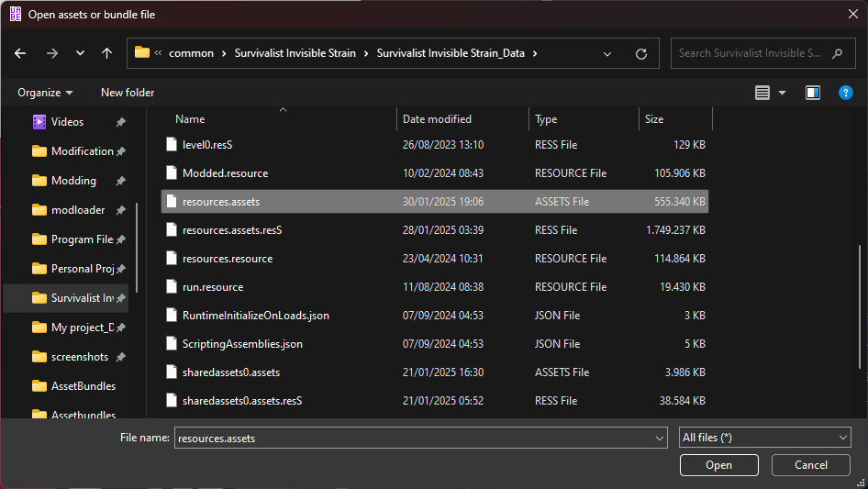Open the view options dropdown arrow

[782, 93]
